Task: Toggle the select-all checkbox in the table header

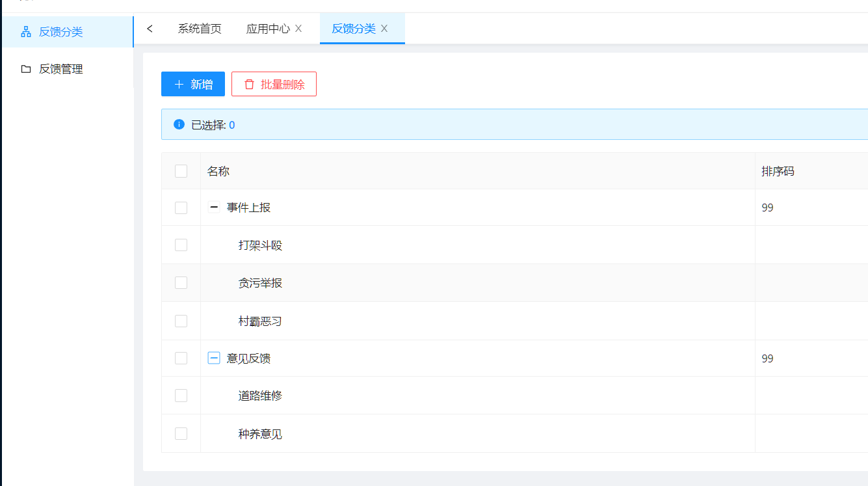Action: (181, 170)
